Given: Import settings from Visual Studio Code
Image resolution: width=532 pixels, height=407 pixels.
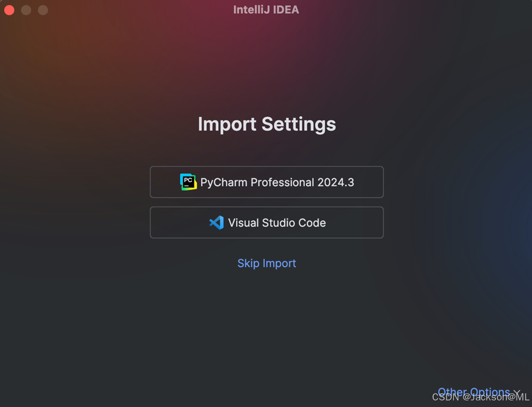Looking at the screenshot, I should (267, 222).
